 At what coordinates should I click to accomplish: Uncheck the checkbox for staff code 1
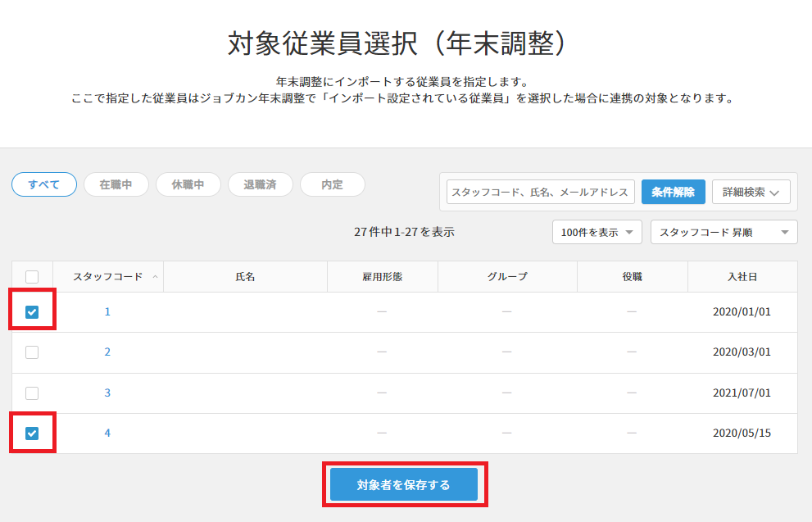pyautogui.click(x=32, y=311)
